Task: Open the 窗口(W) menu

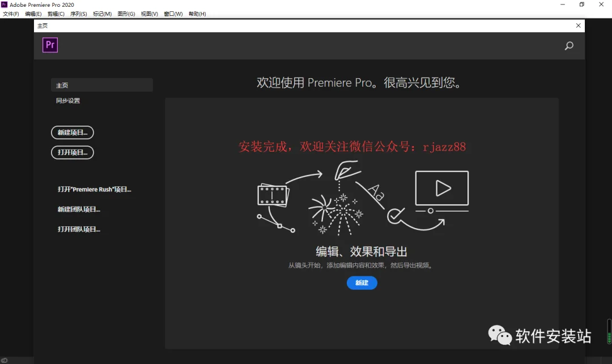Action: pos(173,14)
